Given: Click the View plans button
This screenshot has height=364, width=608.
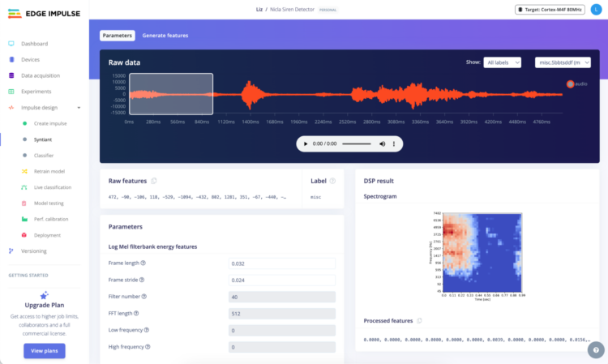Looking at the screenshot, I should 44,350.
